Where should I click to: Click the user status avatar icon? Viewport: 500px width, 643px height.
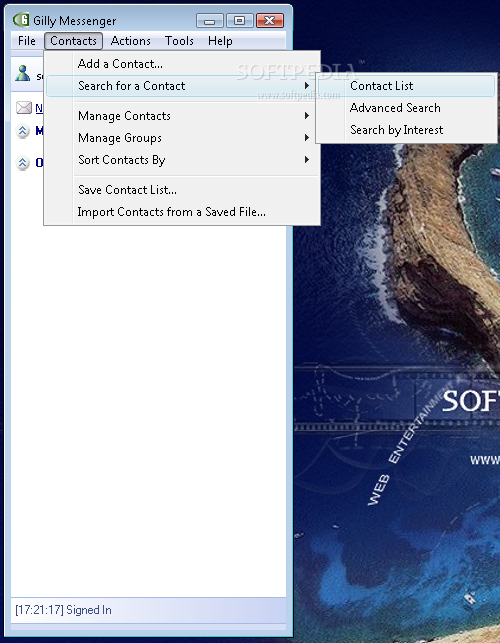[x=23, y=73]
